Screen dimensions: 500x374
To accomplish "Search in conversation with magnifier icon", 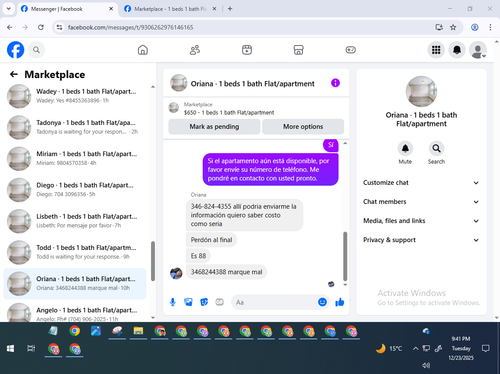I will click(436, 148).
